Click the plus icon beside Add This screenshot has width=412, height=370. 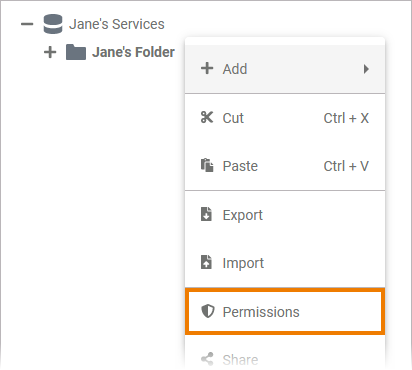(207, 68)
